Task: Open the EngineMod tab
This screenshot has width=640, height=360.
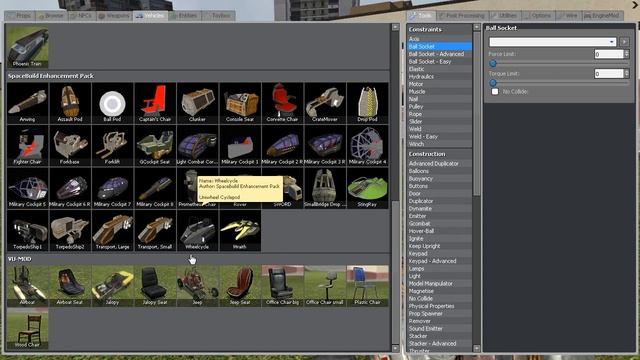Action: point(602,16)
